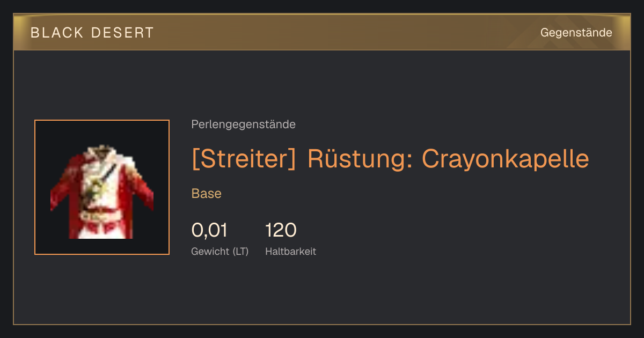Click the (LT) unit beside Gewicht
644x338 pixels.
[x=240, y=252]
